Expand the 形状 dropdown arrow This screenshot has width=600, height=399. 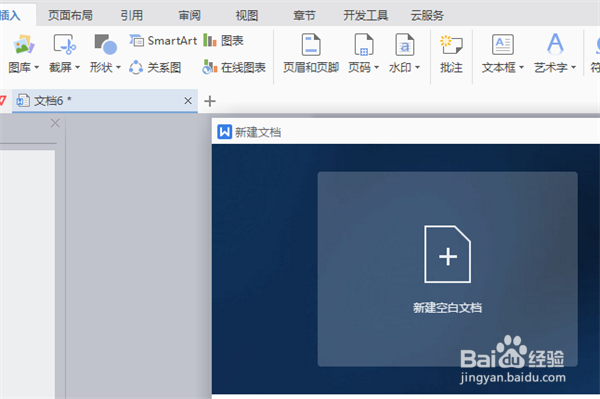(119, 67)
